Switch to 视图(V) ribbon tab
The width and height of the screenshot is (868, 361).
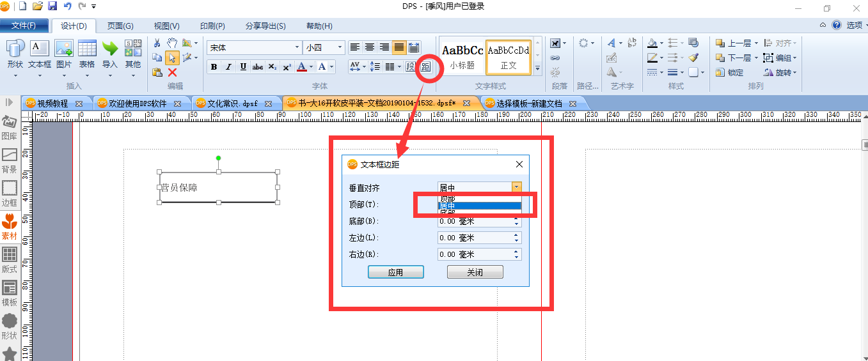click(x=166, y=26)
